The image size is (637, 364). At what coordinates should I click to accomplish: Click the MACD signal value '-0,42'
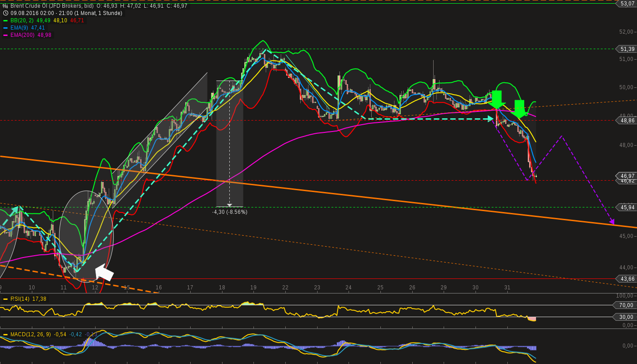tap(76, 334)
